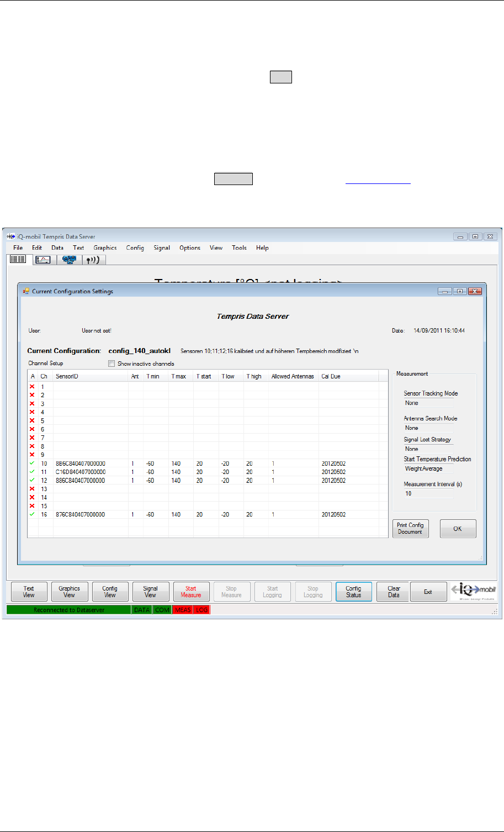Select sensor ID C16D840407000000
This screenshot has width=504, height=832.
point(81,472)
